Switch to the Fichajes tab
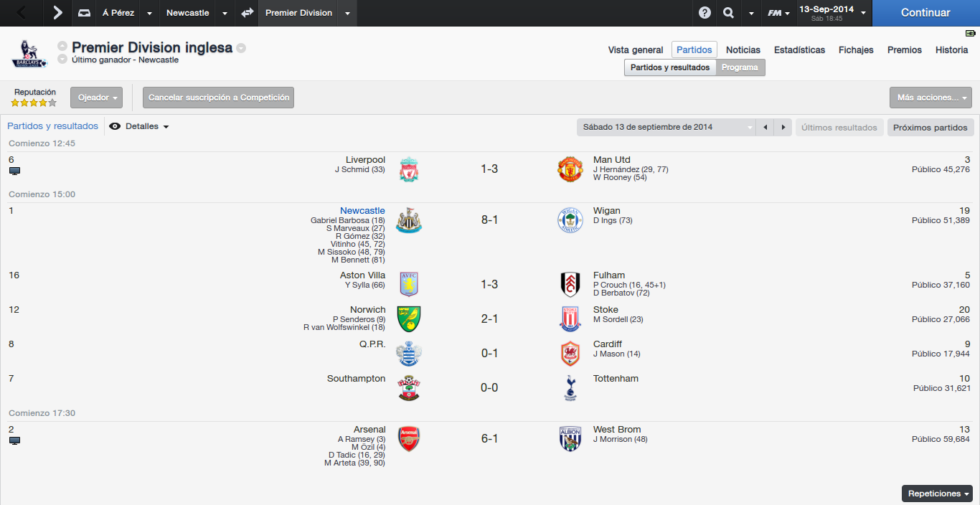This screenshot has height=505, width=980. pos(856,49)
